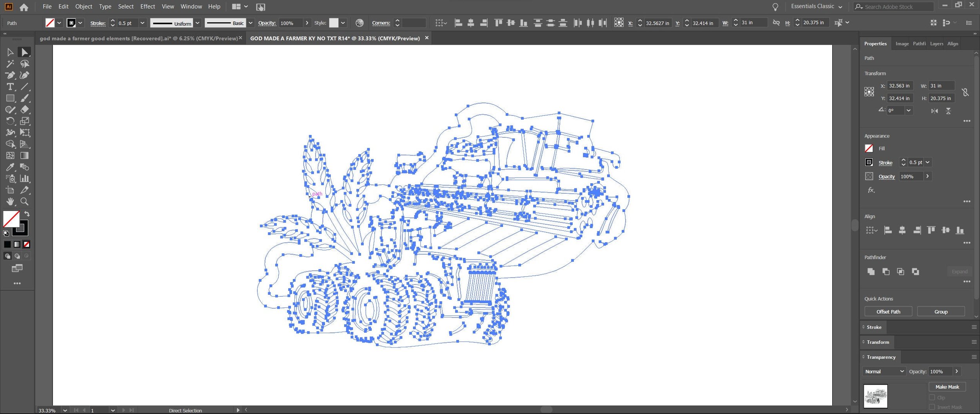980x414 pixels.
Task: Click the fill color box in toolbar
Action: point(11,219)
